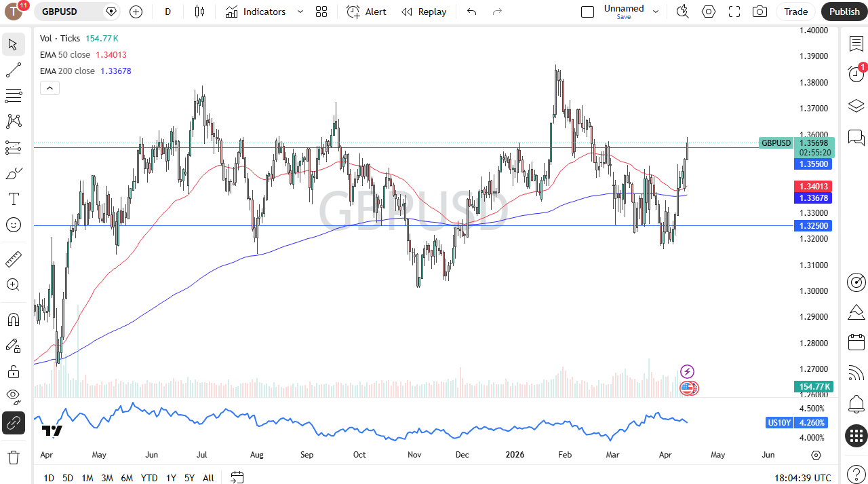Viewport: 868px width, 484px height.
Task: Lock all drawings with the padlock icon
Action: tap(14, 371)
